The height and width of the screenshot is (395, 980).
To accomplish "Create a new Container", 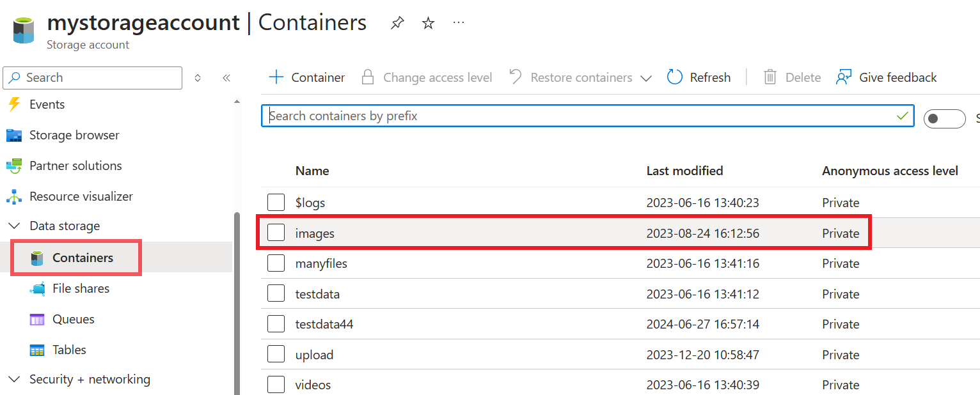I will click(x=306, y=77).
